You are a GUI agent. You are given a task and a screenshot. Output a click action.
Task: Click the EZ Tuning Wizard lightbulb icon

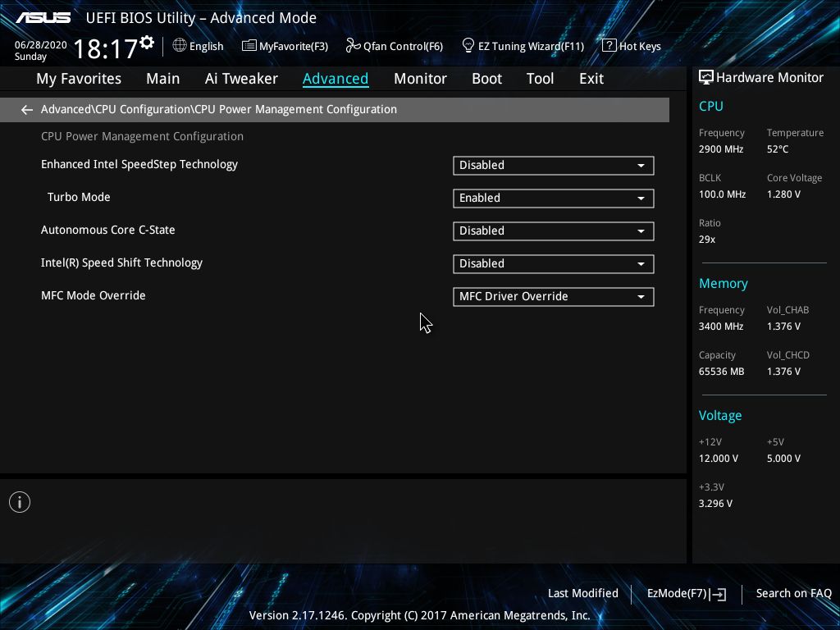tap(468, 46)
